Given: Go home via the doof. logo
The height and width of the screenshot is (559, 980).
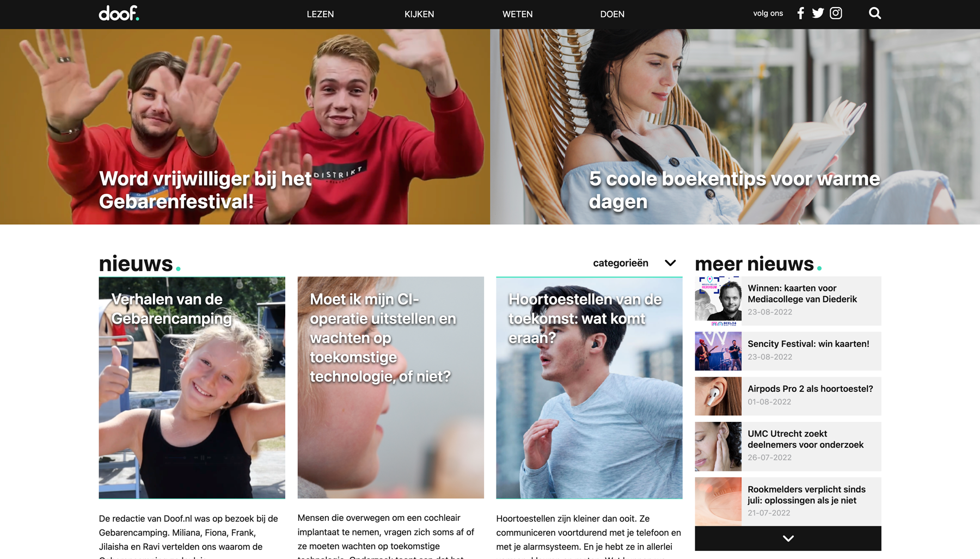Looking at the screenshot, I should point(119,13).
